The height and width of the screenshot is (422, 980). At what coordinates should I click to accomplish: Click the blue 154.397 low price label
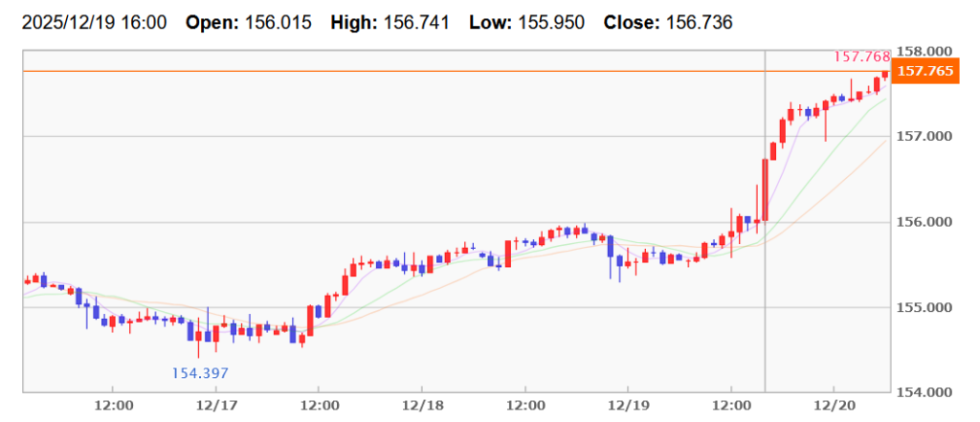pos(200,373)
